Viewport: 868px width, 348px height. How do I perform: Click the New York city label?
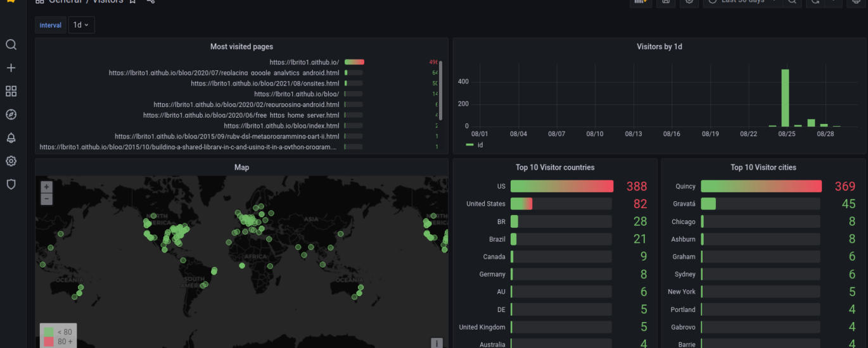tap(682, 292)
